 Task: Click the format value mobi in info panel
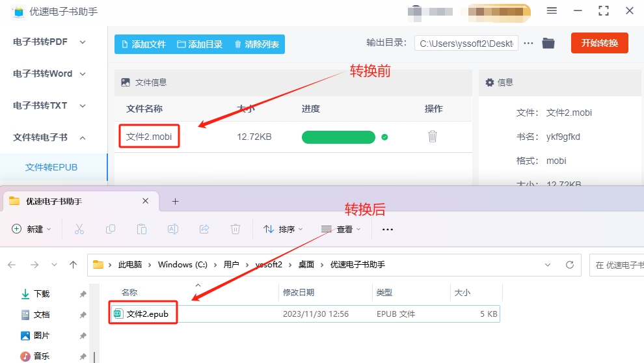[556, 161]
